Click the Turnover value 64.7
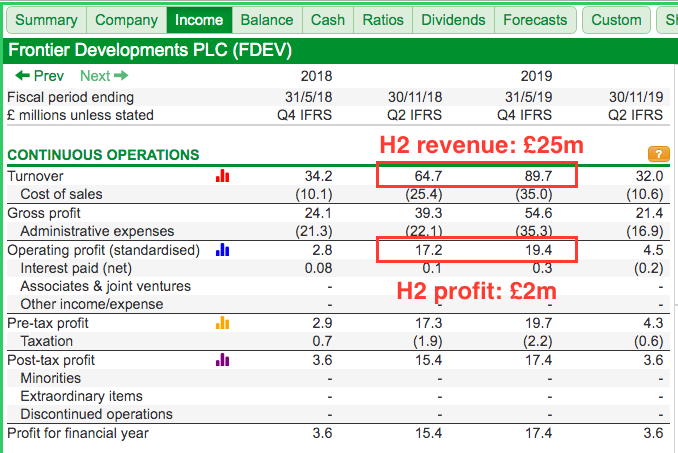Image resolution: width=678 pixels, height=453 pixels. tap(429, 176)
